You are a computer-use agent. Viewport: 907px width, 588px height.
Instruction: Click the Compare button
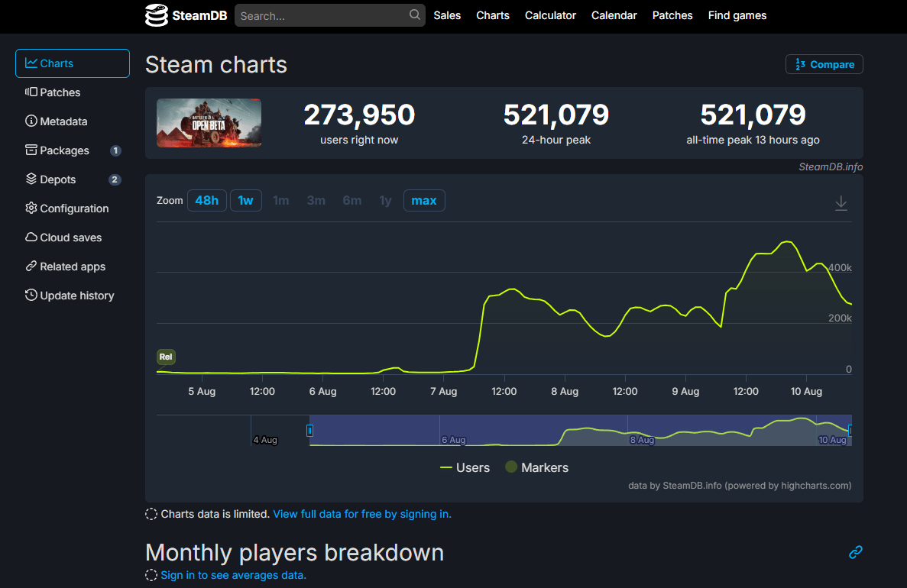pyautogui.click(x=824, y=64)
